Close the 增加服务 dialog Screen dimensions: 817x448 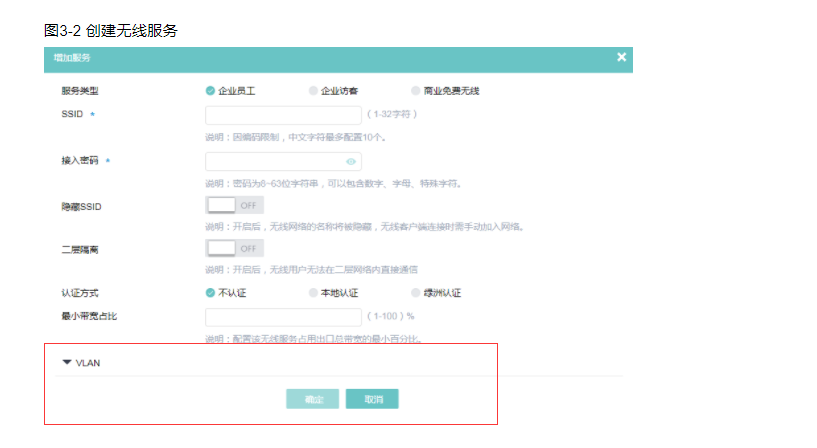tap(621, 57)
